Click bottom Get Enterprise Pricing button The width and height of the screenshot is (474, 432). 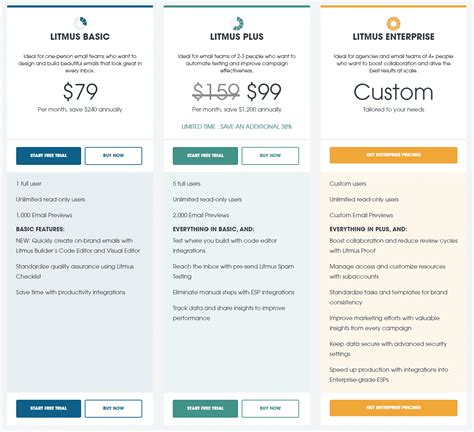(x=393, y=408)
